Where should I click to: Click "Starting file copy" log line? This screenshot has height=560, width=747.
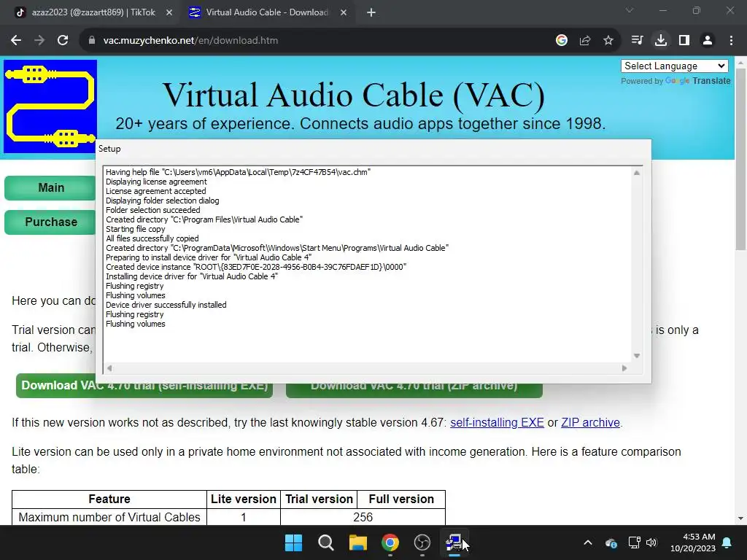(135, 229)
